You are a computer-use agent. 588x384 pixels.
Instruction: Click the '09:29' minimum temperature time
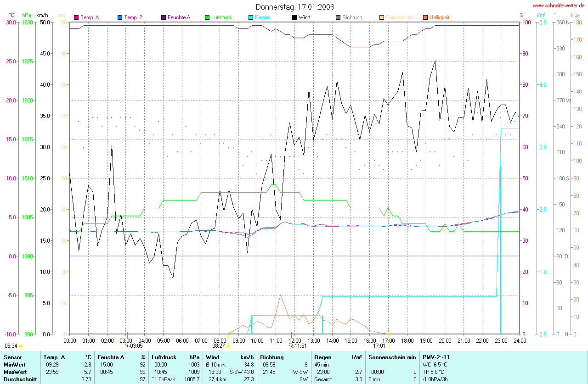coord(52,365)
